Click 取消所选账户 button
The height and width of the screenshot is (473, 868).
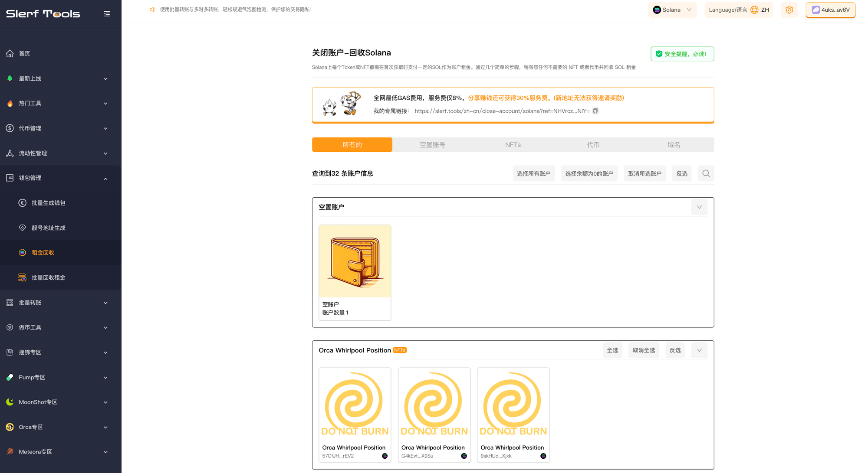point(644,173)
